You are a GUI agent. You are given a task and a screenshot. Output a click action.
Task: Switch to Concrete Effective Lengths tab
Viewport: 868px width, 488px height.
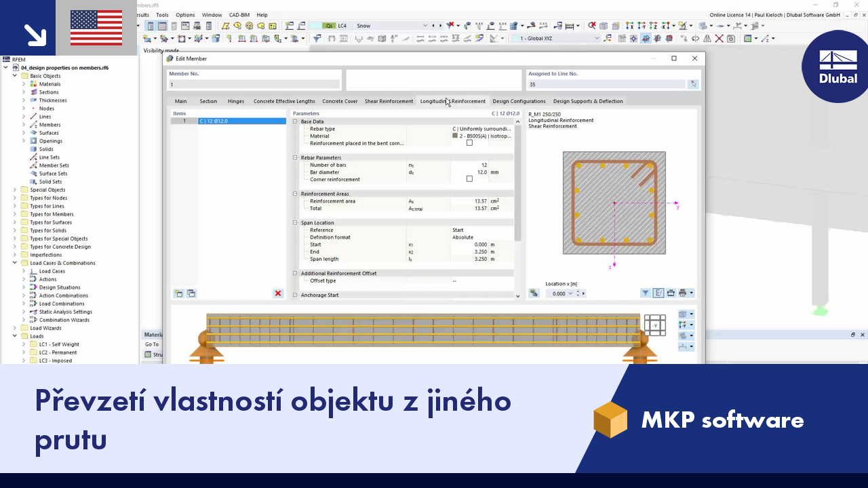284,101
